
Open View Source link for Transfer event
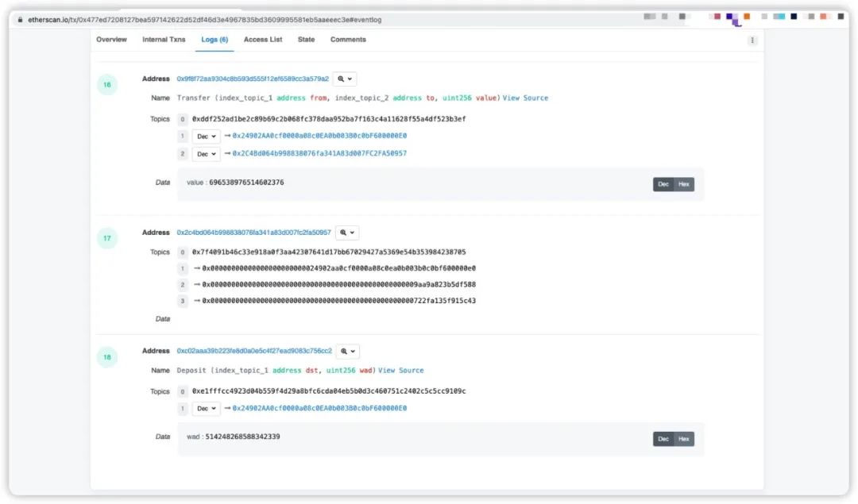click(525, 98)
